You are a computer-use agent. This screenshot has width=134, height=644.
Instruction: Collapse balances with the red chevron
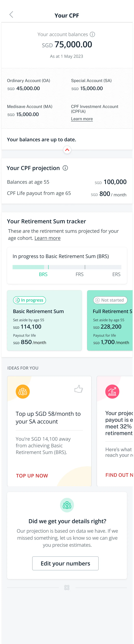tap(67, 150)
